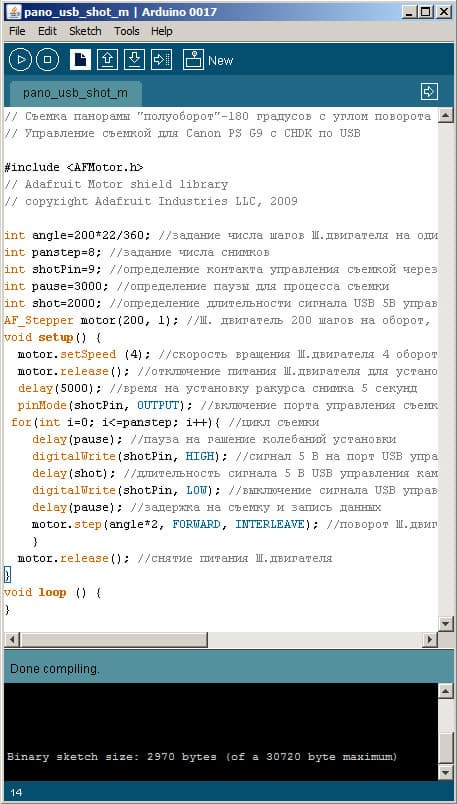Open the Help menu
This screenshot has height=804, width=457.
click(x=162, y=31)
